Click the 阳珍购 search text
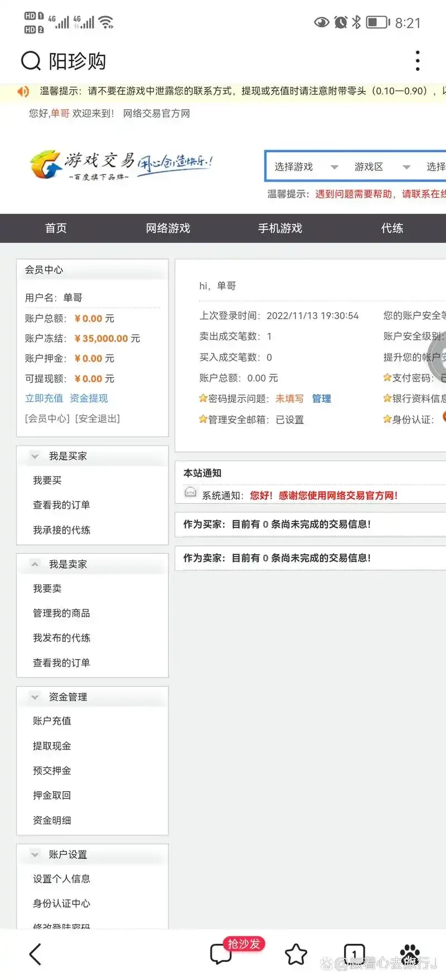This screenshot has width=446, height=980. click(77, 61)
